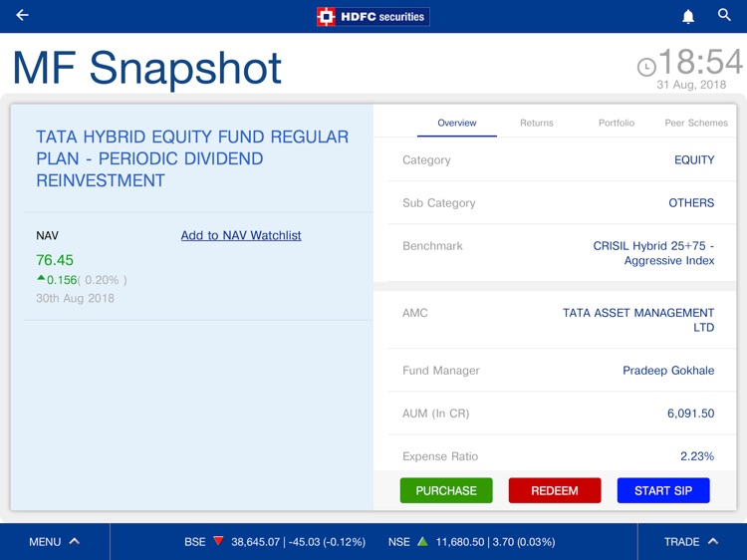Viewport: 747px width, 560px height.
Task: Click Expense Ratio value 2.23%
Action: pos(697,456)
